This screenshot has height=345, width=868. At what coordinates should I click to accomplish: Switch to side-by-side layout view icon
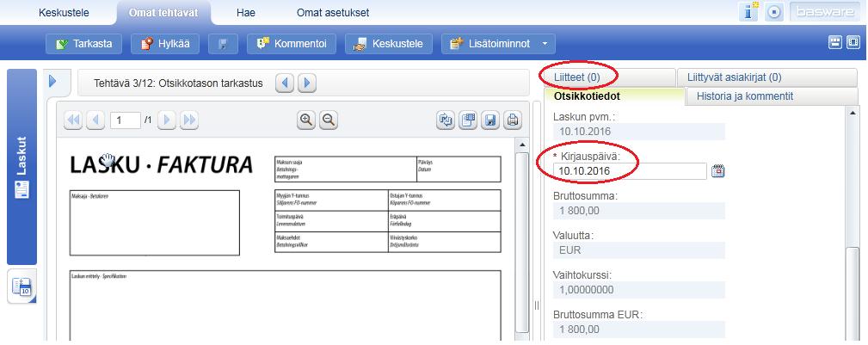853,43
